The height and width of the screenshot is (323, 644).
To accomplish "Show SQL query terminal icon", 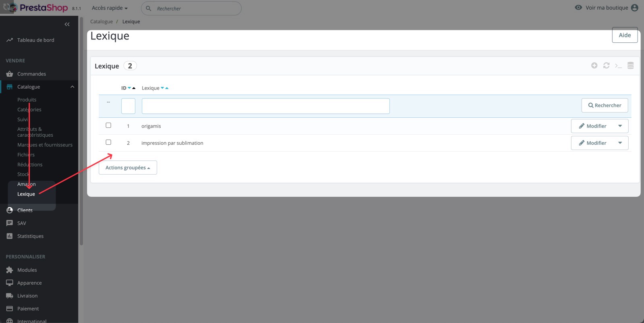I will pyautogui.click(x=618, y=66).
